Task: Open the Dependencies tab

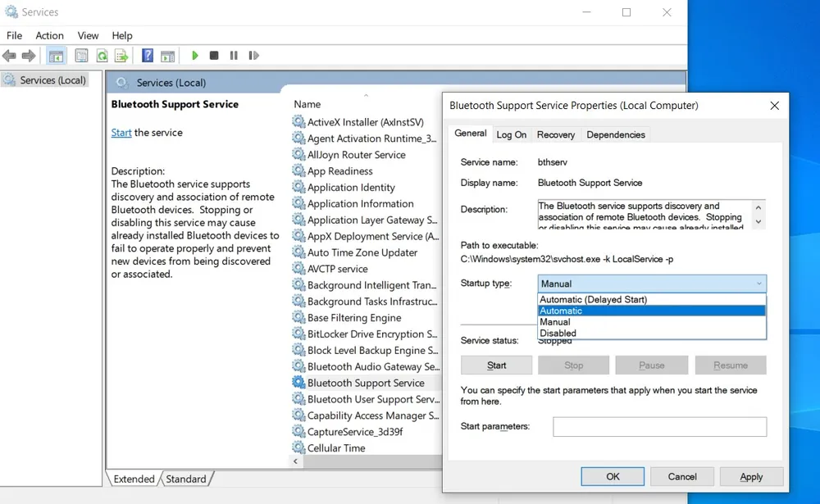Action: (x=616, y=134)
